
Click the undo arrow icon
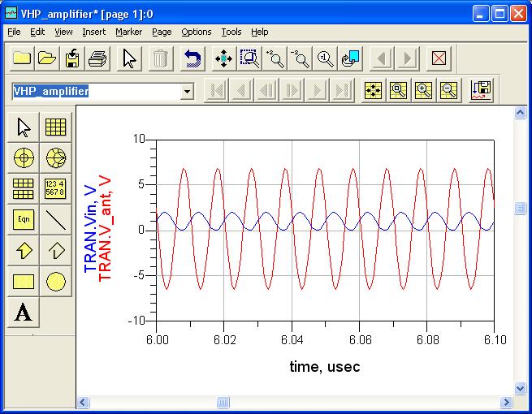(x=192, y=58)
